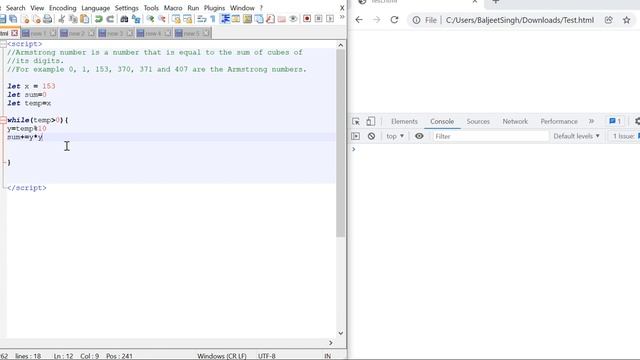Close the new 2 tab with its X

tap(91, 33)
